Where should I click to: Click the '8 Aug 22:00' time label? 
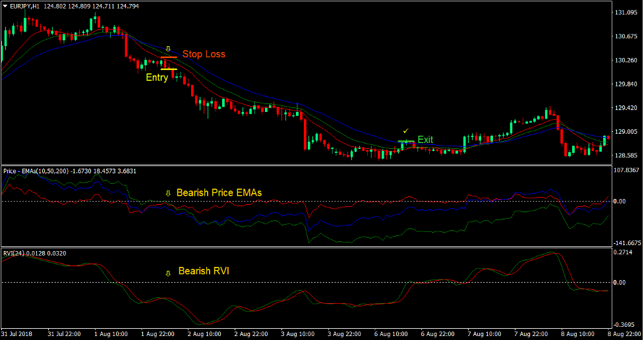(x=625, y=334)
